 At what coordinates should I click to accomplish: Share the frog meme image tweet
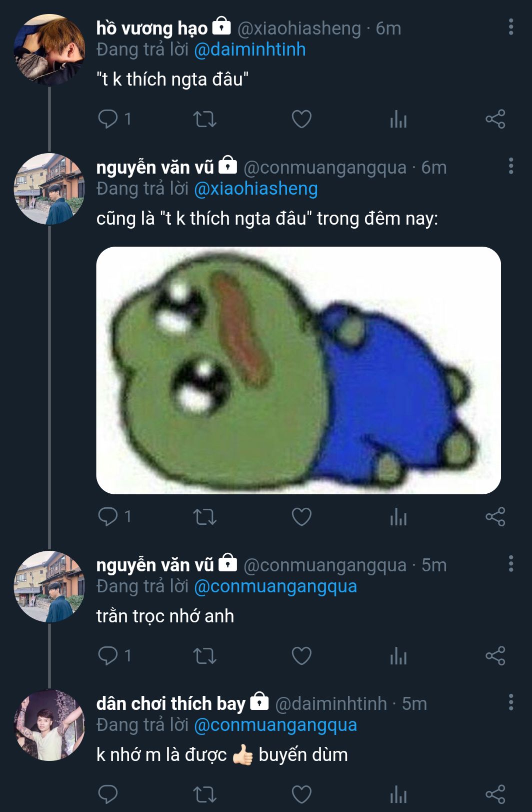tap(495, 517)
